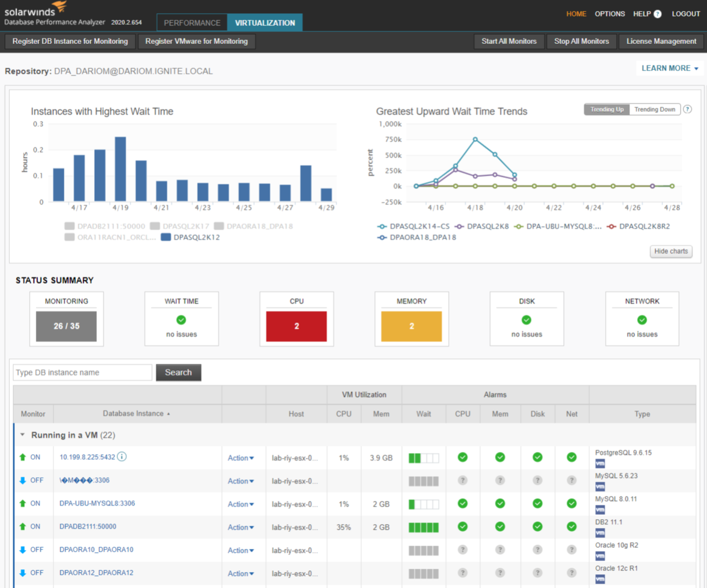Open Action menu for the MySQL 5.6.23 row

click(241, 481)
